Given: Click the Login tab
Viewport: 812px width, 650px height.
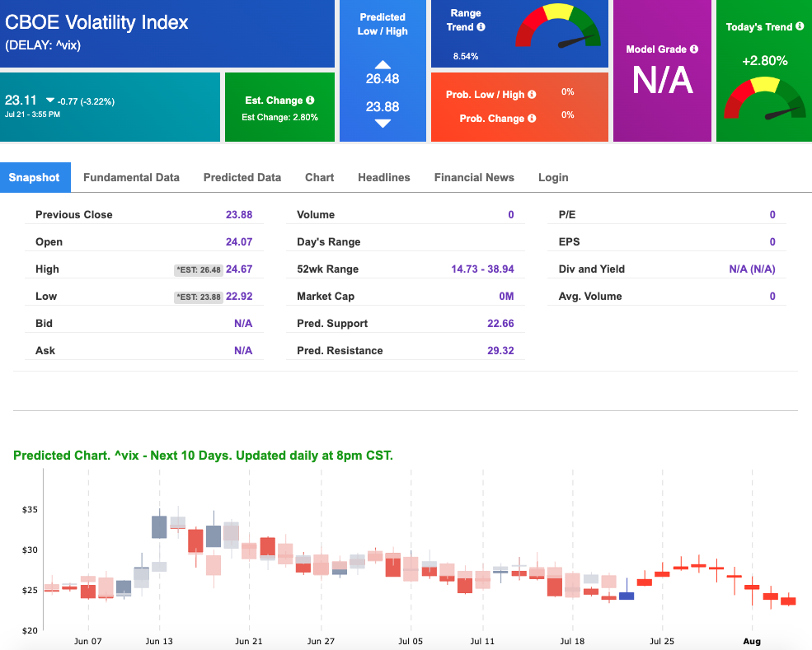Looking at the screenshot, I should (553, 177).
